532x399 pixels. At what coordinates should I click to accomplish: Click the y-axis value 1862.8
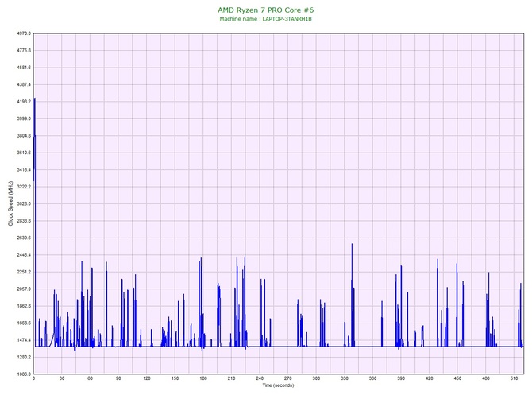coord(24,306)
